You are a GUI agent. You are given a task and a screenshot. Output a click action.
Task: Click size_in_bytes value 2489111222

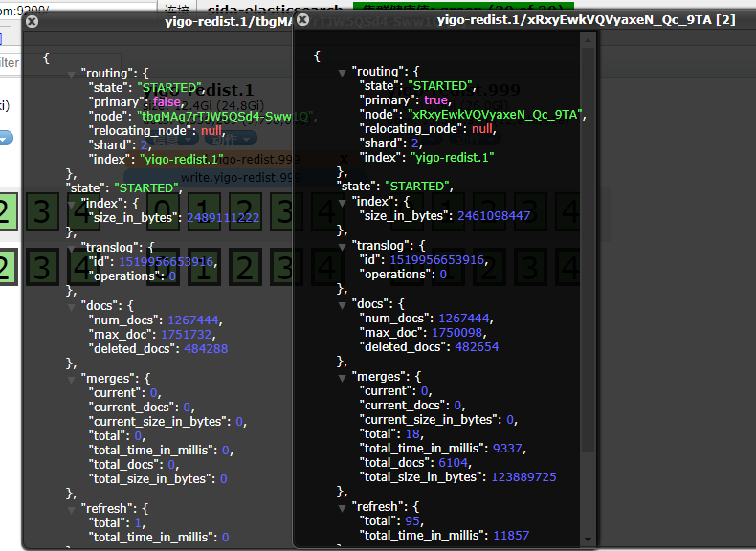tap(223, 218)
